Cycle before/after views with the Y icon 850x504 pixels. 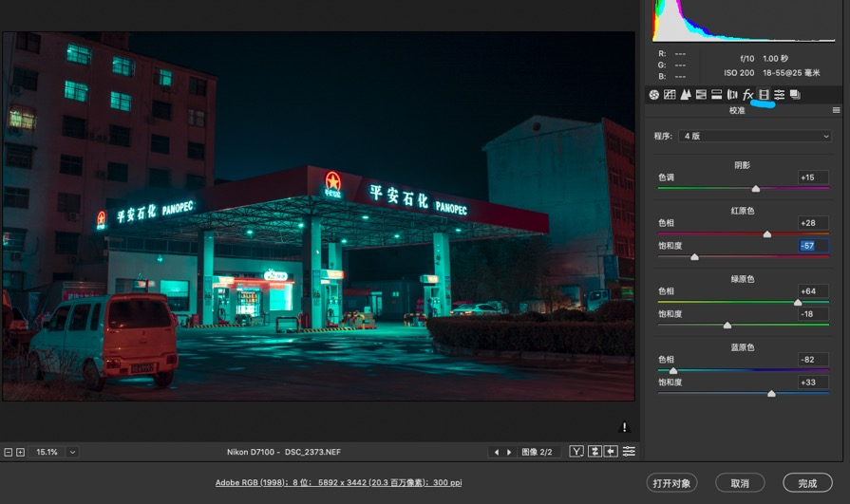[x=576, y=452]
